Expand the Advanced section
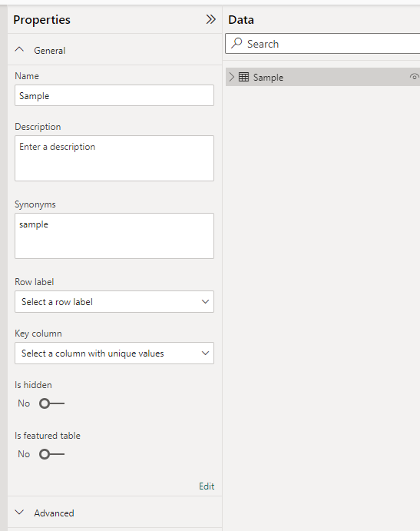Screen dimensions: 420x531 coord(20,513)
